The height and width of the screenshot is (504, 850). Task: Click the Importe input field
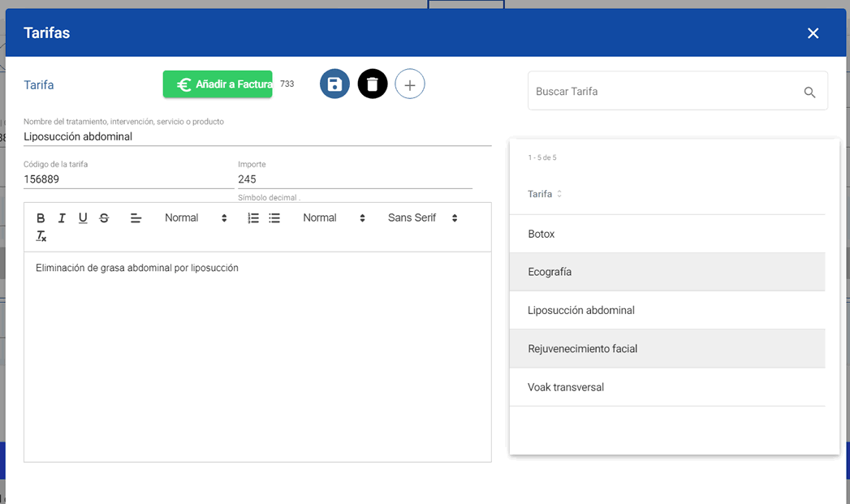354,179
